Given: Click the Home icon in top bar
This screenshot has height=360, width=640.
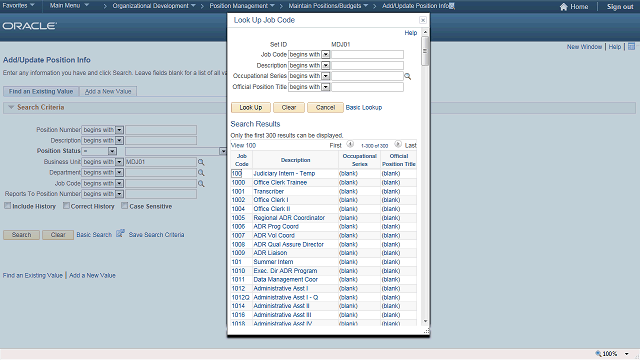Looking at the screenshot, I should pos(564,7).
